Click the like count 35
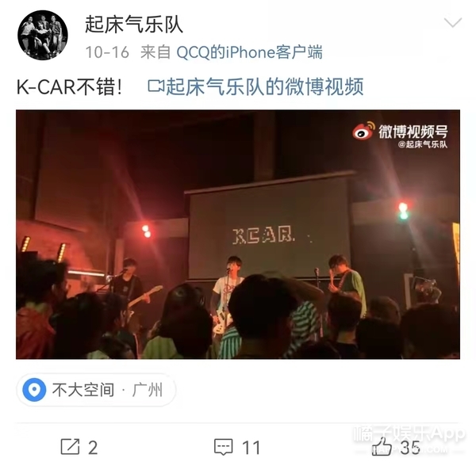The width and height of the screenshot is (476, 466). [410, 448]
